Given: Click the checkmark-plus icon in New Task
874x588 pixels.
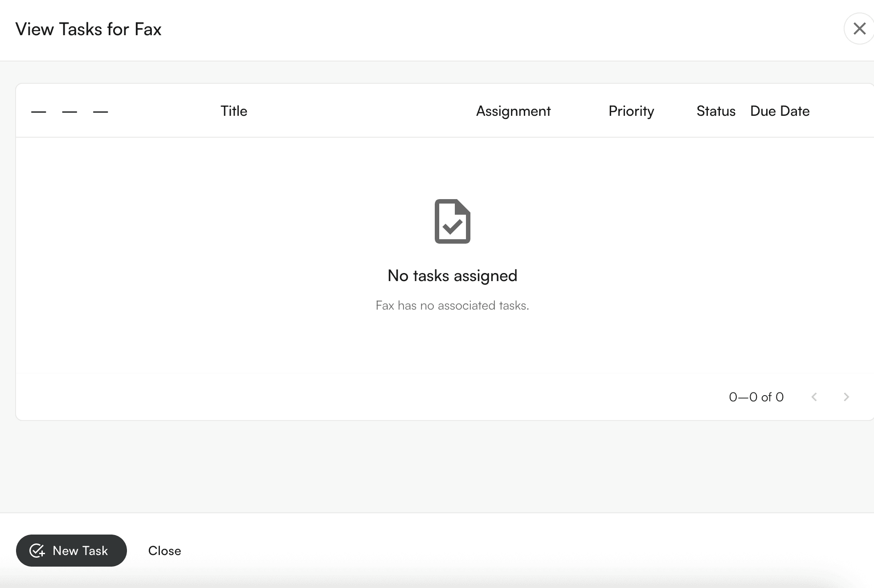Looking at the screenshot, I should click(x=37, y=551).
